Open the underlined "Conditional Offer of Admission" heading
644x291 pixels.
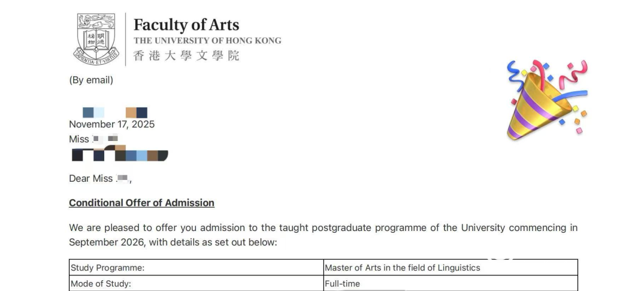coord(141,203)
